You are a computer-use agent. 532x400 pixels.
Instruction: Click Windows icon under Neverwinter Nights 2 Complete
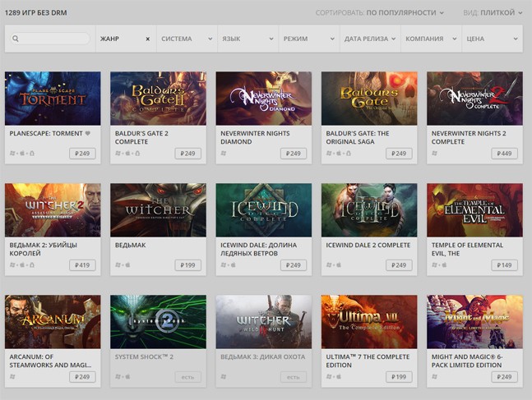click(435, 154)
